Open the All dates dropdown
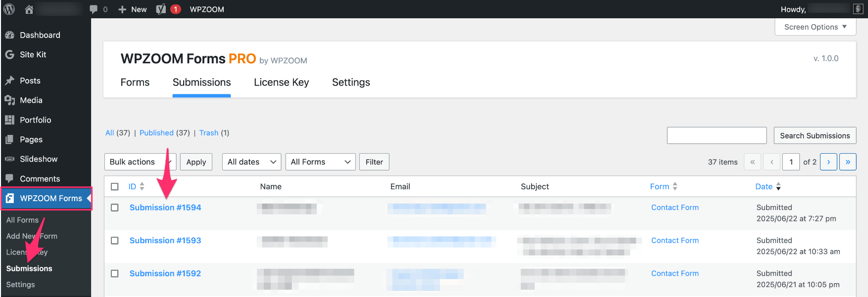Viewport: 868px width, 297px height. click(x=251, y=162)
